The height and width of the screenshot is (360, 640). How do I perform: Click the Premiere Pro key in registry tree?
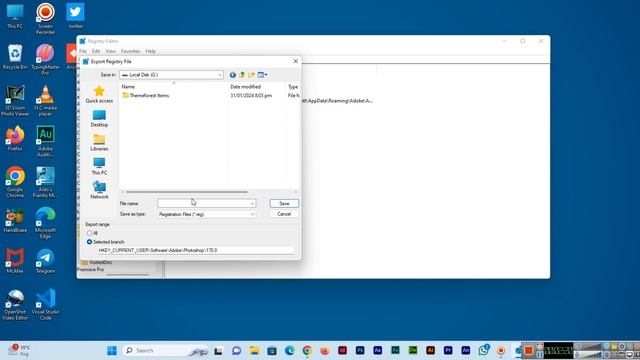pyautogui.click(x=91, y=270)
